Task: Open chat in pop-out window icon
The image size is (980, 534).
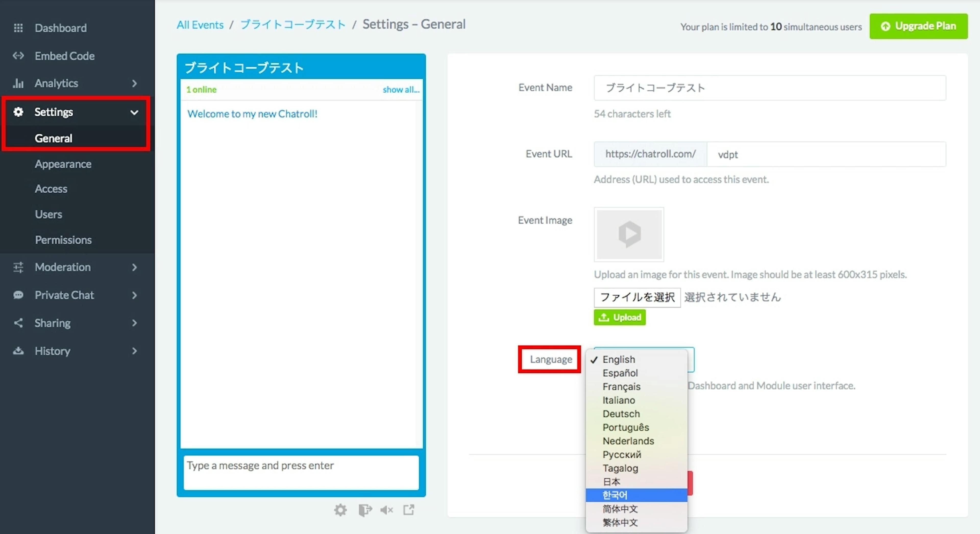Action: click(x=409, y=509)
